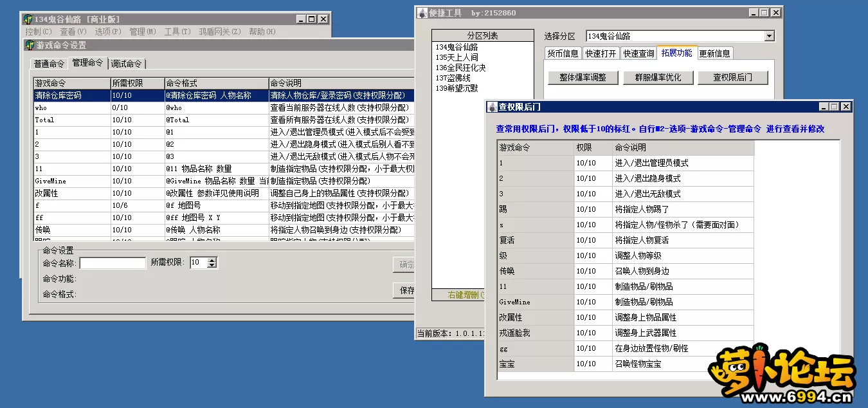Select the 拓展功能 tab
The height and width of the screenshot is (408, 868).
[677, 53]
